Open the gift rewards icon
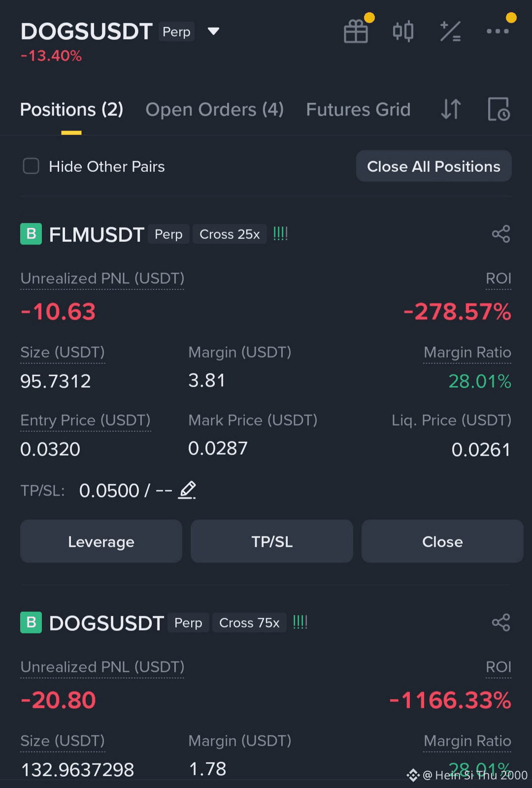Viewport: 532px width, 788px height. [x=356, y=32]
